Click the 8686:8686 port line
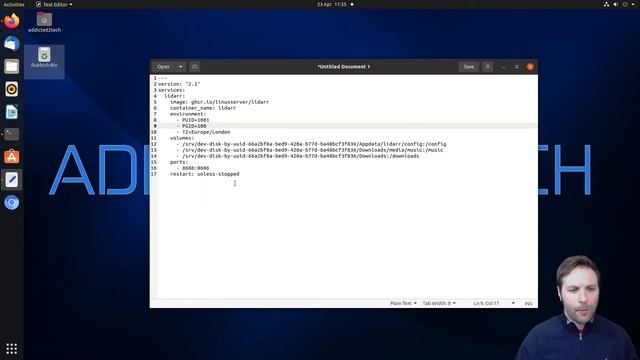This screenshot has height=360, width=640. [x=193, y=168]
